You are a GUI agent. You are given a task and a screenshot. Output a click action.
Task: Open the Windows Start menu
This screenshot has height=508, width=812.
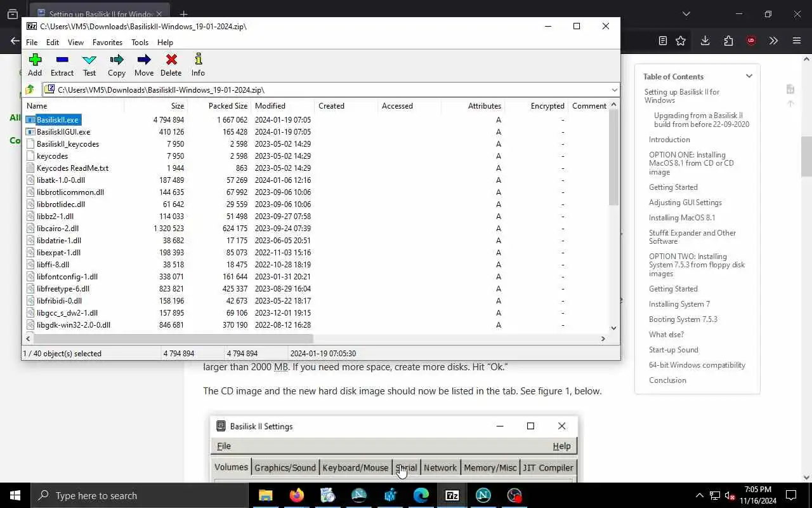point(15,495)
